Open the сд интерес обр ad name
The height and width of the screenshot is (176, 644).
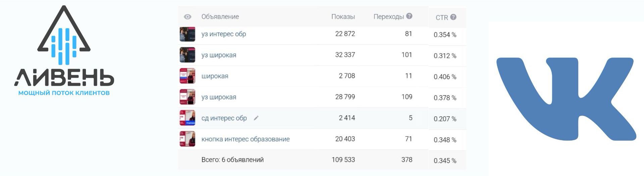(x=224, y=118)
